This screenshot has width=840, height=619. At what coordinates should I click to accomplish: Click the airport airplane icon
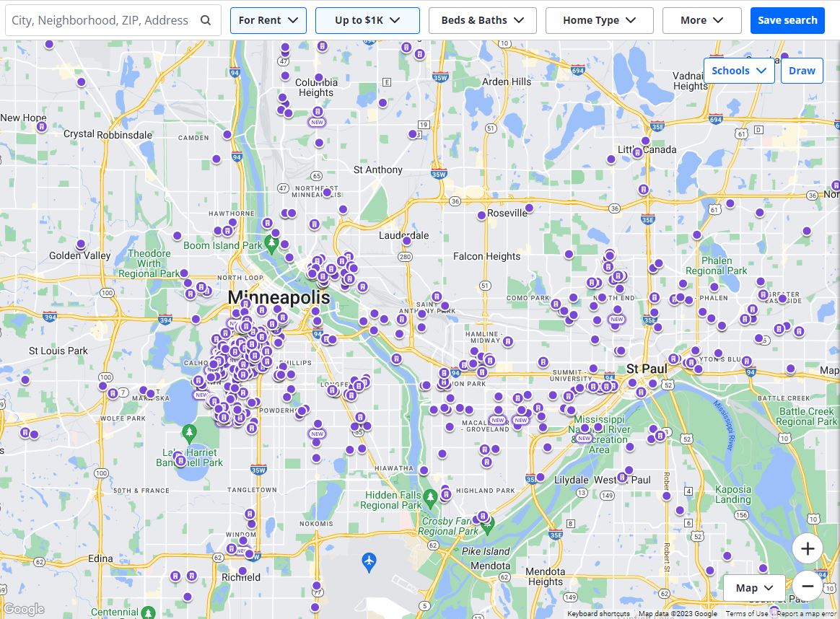369,562
